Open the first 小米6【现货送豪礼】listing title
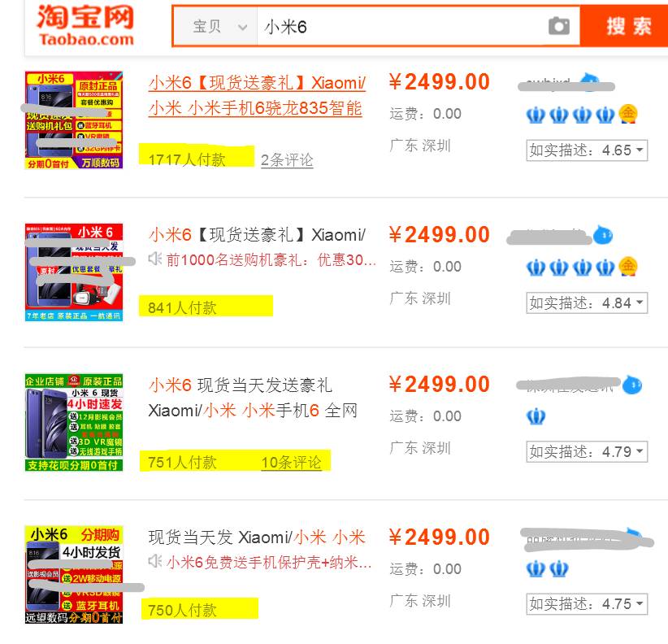This screenshot has height=644, width=668. coord(257,95)
